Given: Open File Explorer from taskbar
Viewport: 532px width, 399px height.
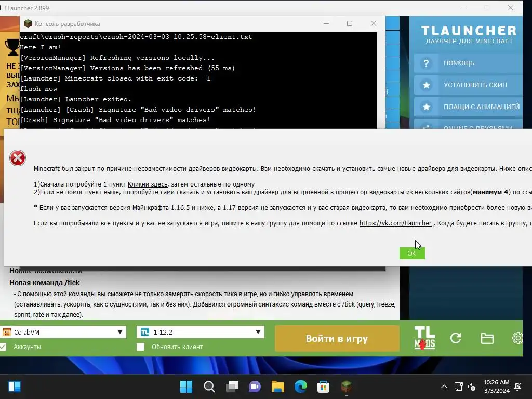Looking at the screenshot, I should point(277,387).
